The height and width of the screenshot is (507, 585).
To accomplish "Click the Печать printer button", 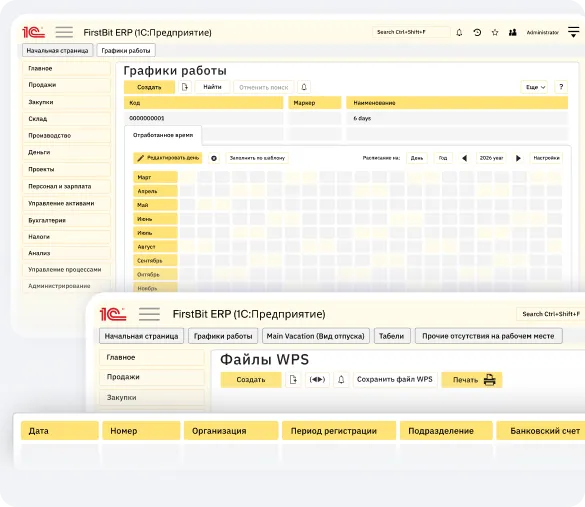I will (472, 380).
